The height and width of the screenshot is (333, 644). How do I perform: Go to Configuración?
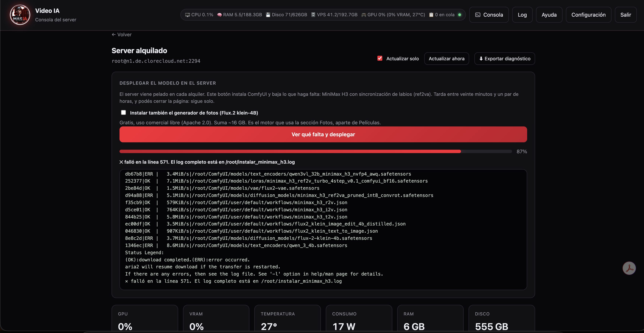click(x=588, y=15)
